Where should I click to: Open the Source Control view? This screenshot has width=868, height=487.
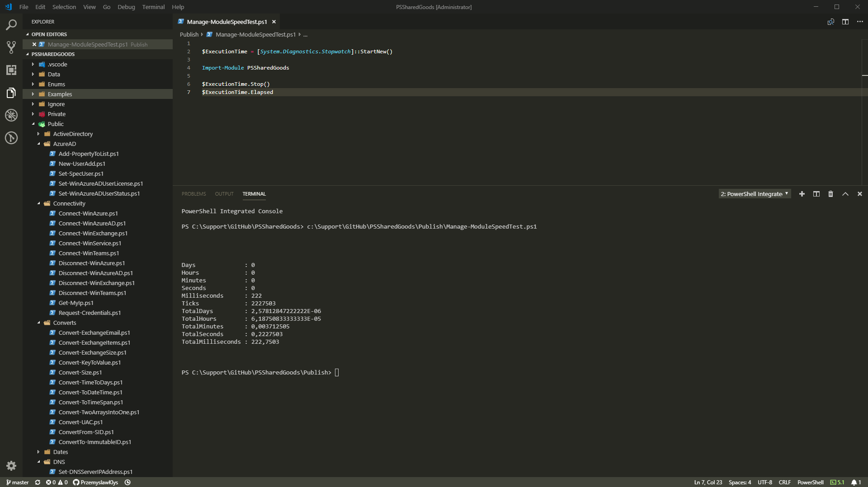click(11, 47)
